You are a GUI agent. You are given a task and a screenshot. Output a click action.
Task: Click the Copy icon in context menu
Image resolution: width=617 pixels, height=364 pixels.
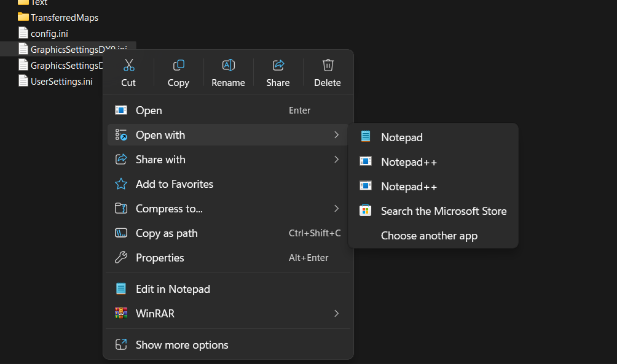tap(178, 65)
